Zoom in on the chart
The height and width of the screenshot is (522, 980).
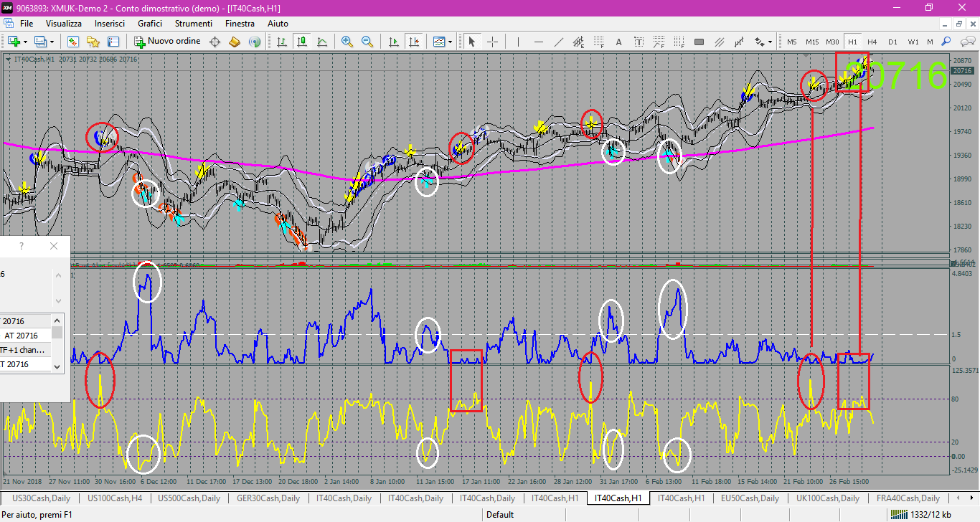pyautogui.click(x=347, y=42)
